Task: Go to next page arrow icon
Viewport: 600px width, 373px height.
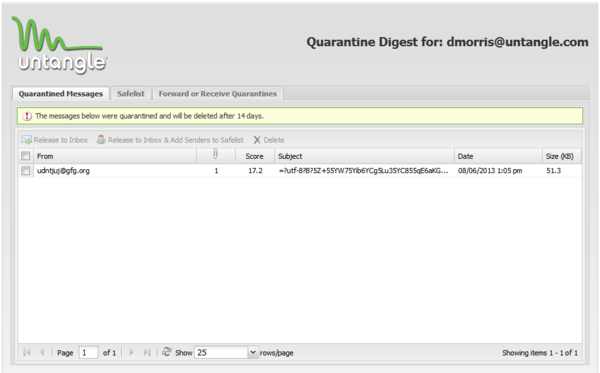Action: pos(131,352)
